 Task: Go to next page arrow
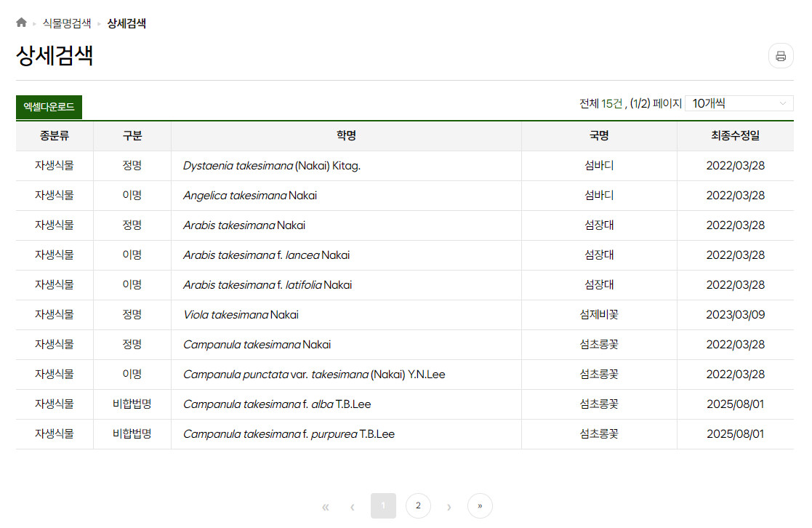point(449,506)
